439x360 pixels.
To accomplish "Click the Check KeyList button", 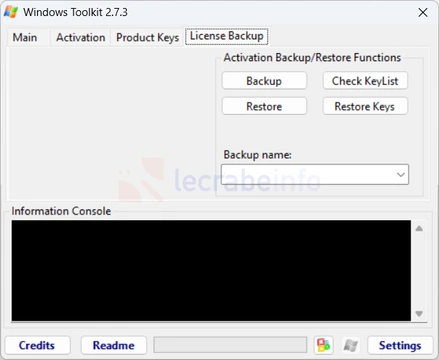I will [x=365, y=81].
